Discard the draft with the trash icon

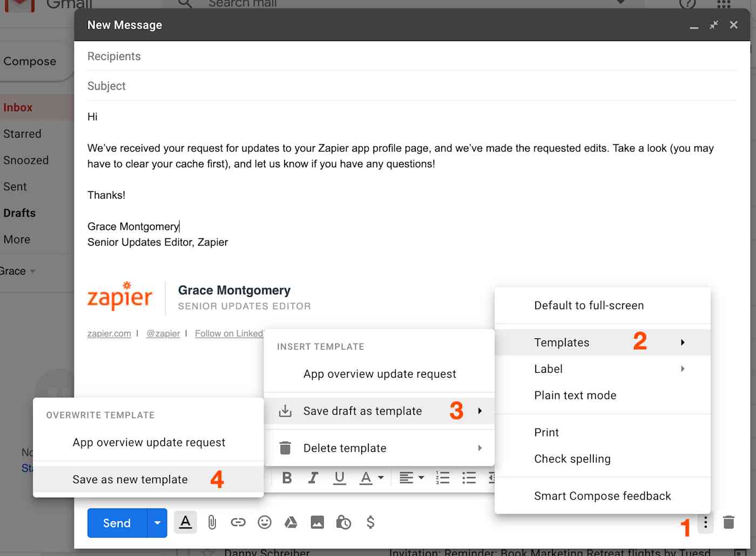(x=728, y=522)
